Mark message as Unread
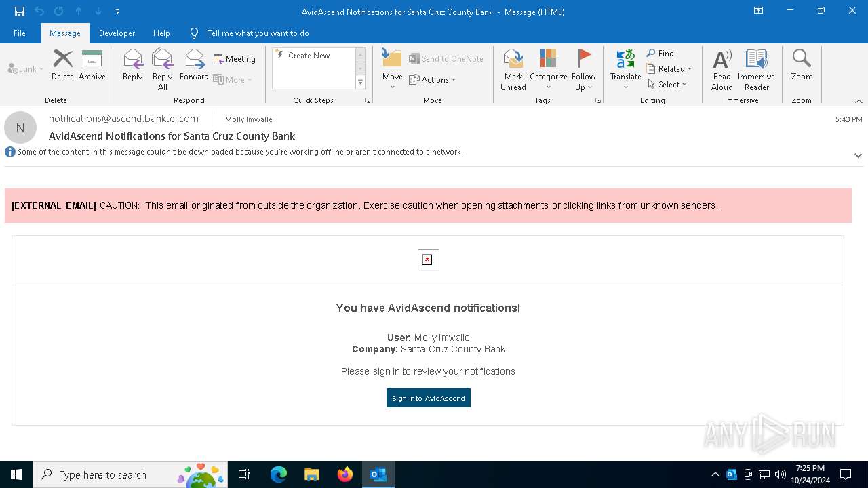This screenshot has height=488, width=868. [x=513, y=70]
